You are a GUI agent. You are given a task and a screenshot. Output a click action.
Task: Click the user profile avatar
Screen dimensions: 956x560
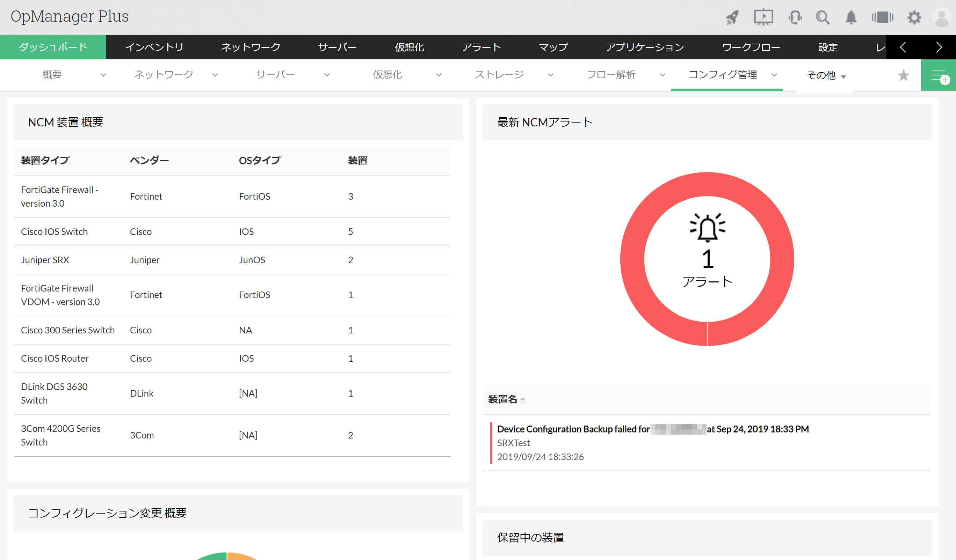coord(941,17)
